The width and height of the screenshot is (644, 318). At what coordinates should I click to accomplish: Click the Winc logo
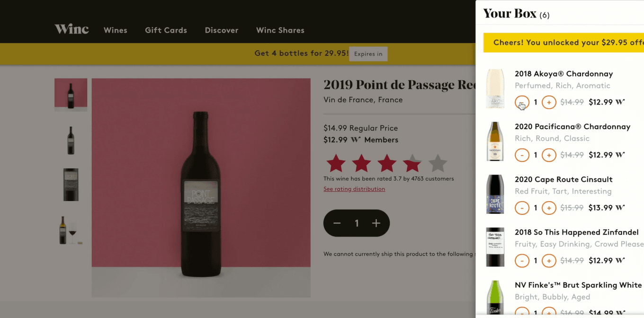(x=72, y=29)
